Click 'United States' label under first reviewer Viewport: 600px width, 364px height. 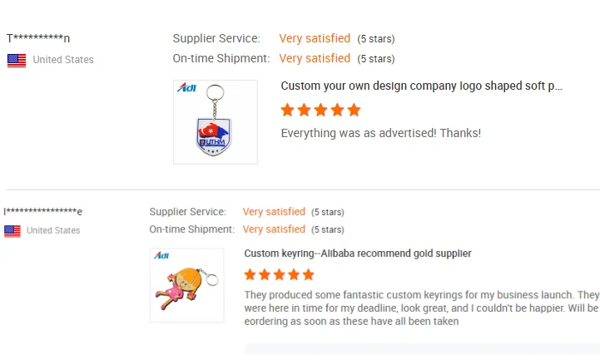click(x=63, y=60)
